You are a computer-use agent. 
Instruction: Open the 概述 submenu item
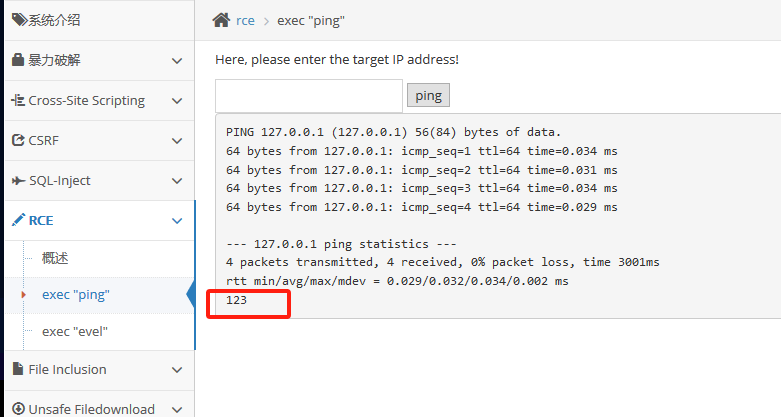(x=55, y=258)
